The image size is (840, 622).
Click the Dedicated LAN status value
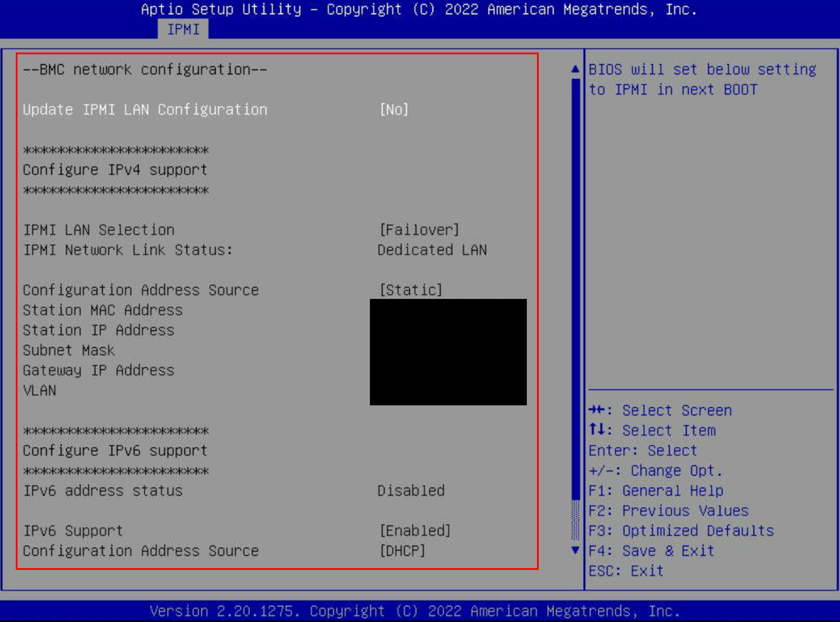pyautogui.click(x=432, y=250)
